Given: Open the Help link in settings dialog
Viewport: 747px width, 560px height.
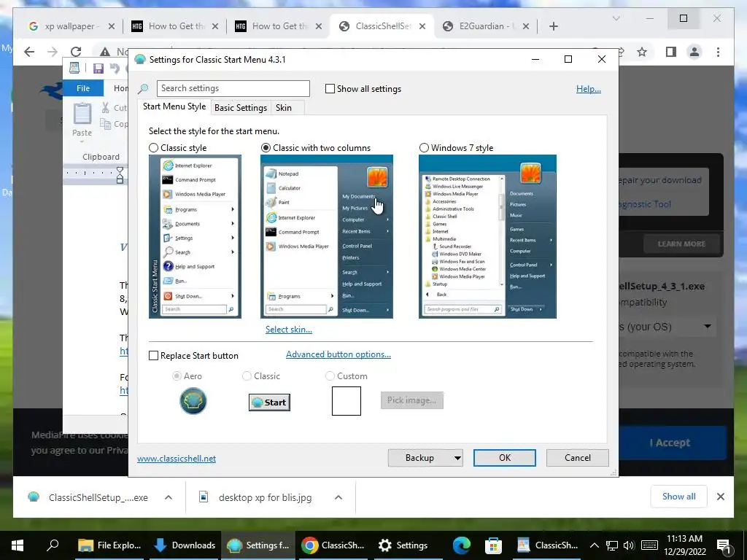Looking at the screenshot, I should pos(589,88).
